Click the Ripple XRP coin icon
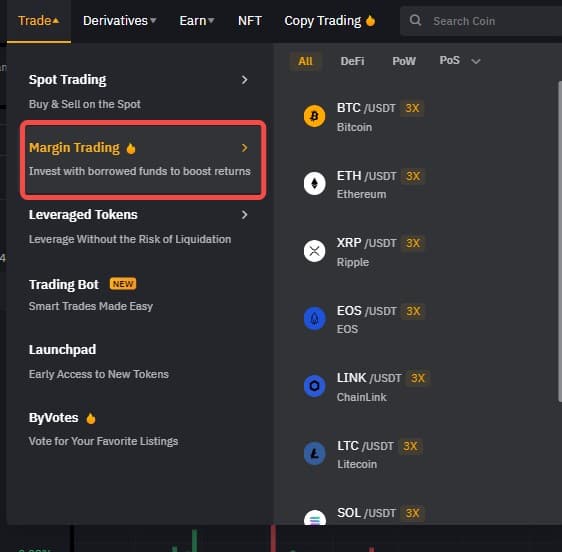Screen dimensions: 562x552 tap(314, 251)
